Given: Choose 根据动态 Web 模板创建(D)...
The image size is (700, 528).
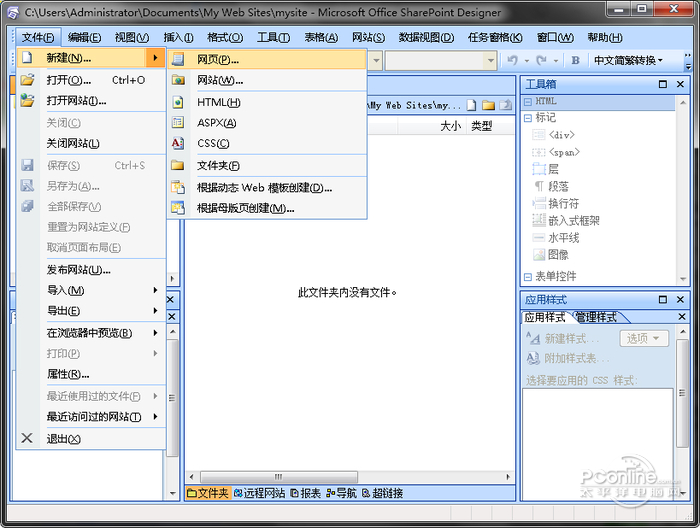Looking at the screenshot, I should pos(267,188).
